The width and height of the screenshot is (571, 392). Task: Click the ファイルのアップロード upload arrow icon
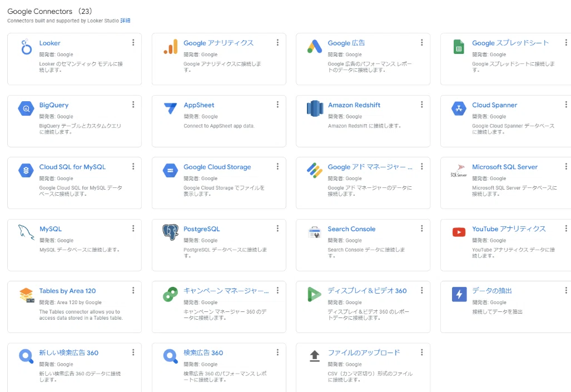tap(315, 356)
